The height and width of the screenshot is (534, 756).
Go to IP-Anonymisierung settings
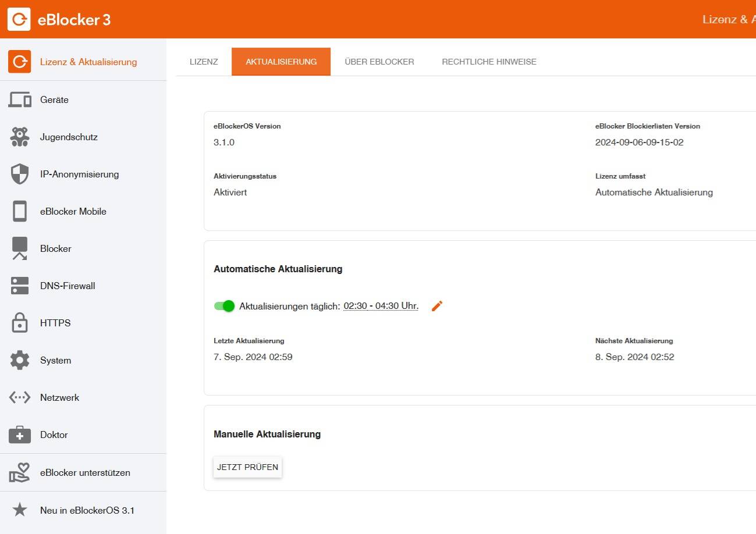[x=83, y=175]
